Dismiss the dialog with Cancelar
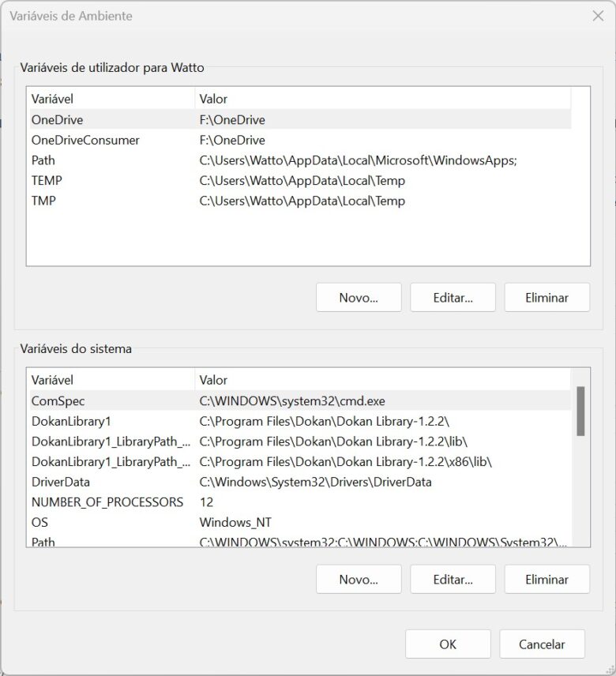Image resolution: width=616 pixels, height=676 pixels. [x=542, y=644]
